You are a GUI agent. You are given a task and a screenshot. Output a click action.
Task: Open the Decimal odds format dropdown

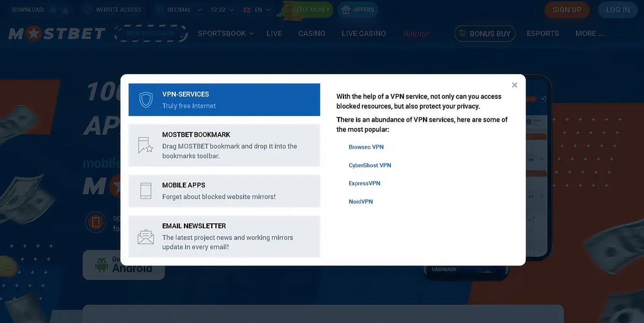tap(178, 10)
